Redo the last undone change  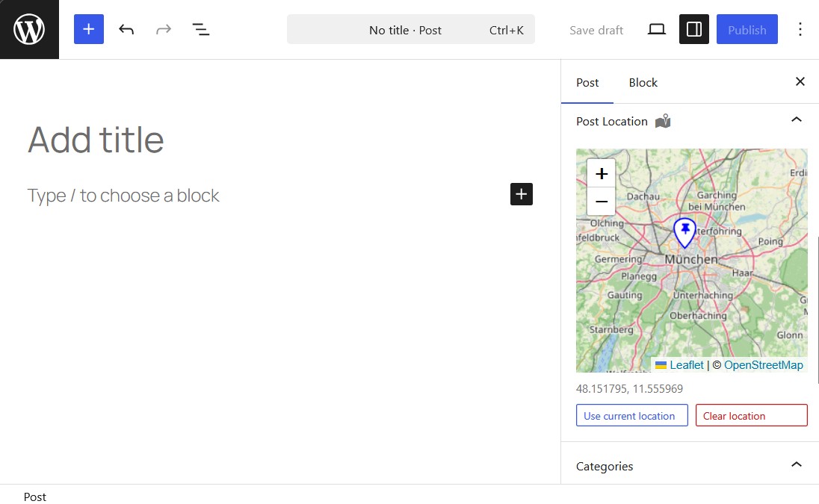click(164, 29)
